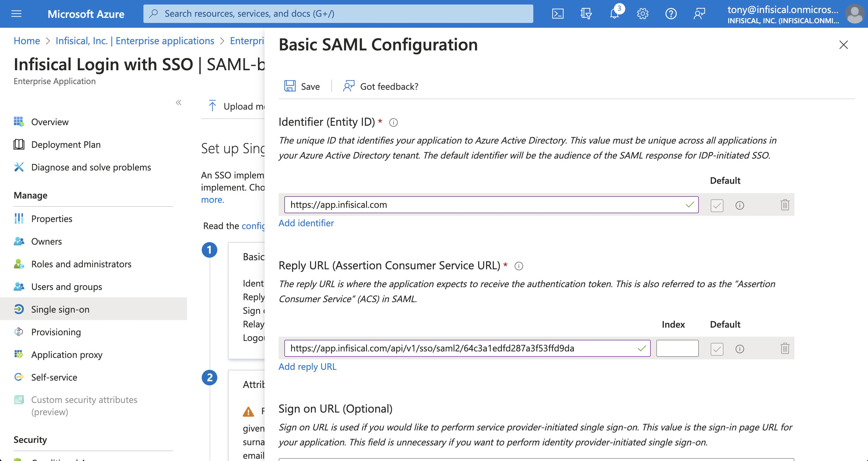The width and height of the screenshot is (868, 461).
Task: Open Roles and administrators
Action: coord(81,264)
